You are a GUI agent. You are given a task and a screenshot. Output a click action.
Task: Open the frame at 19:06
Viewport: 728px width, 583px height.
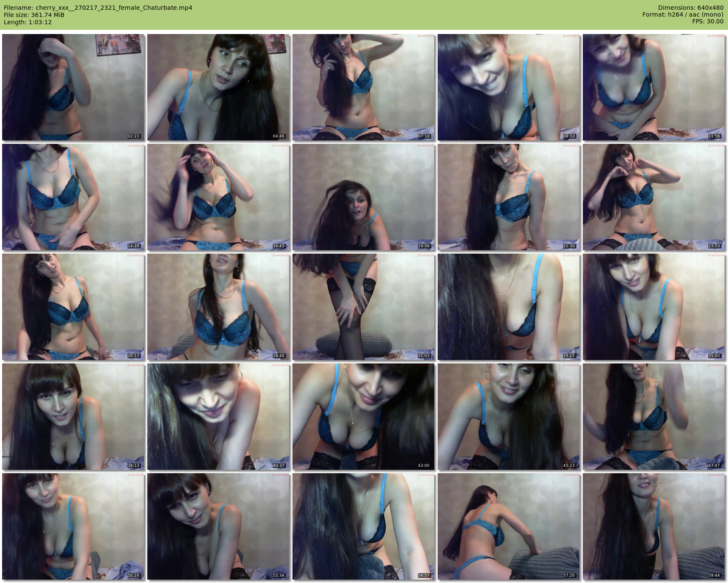click(364, 197)
